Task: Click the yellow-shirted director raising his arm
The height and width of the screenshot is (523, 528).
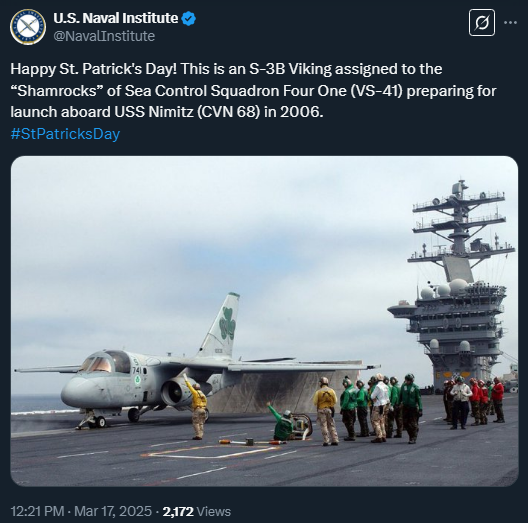Action: point(197,407)
